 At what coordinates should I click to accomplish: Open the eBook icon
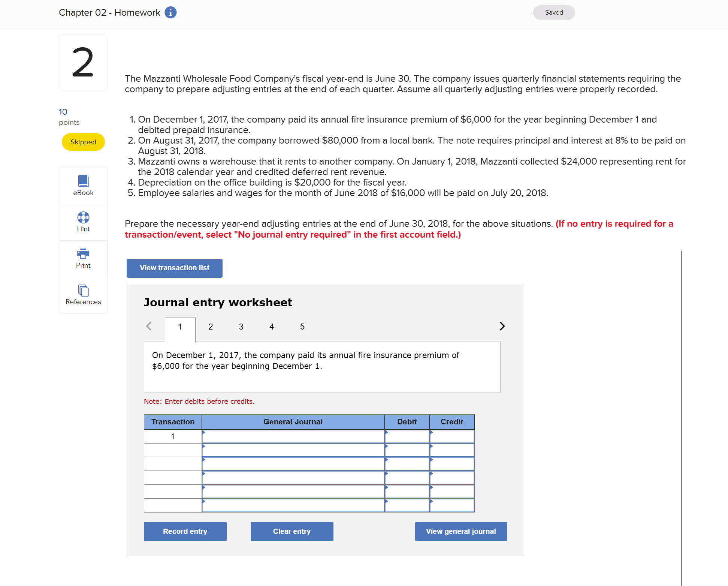[83, 181]
